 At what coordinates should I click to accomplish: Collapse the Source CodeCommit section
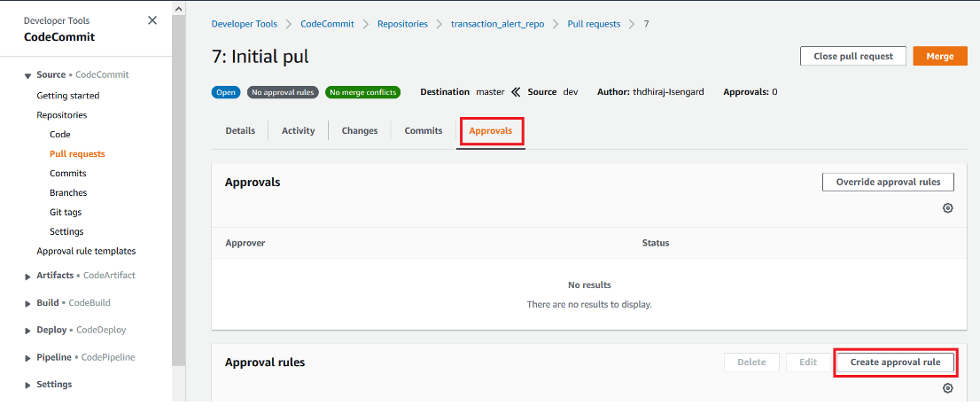(27, 75)
